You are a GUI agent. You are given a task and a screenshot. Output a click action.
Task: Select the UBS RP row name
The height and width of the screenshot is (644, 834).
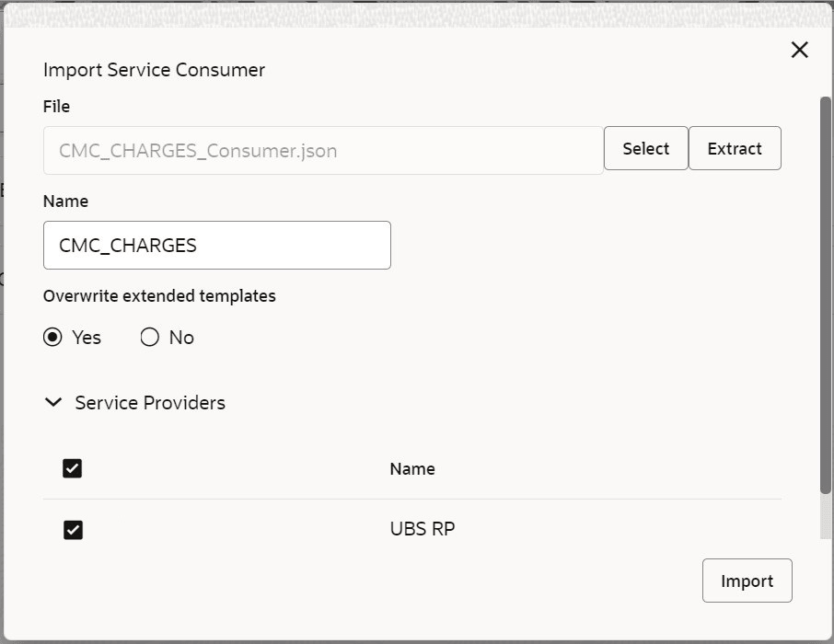click(423, 530)
